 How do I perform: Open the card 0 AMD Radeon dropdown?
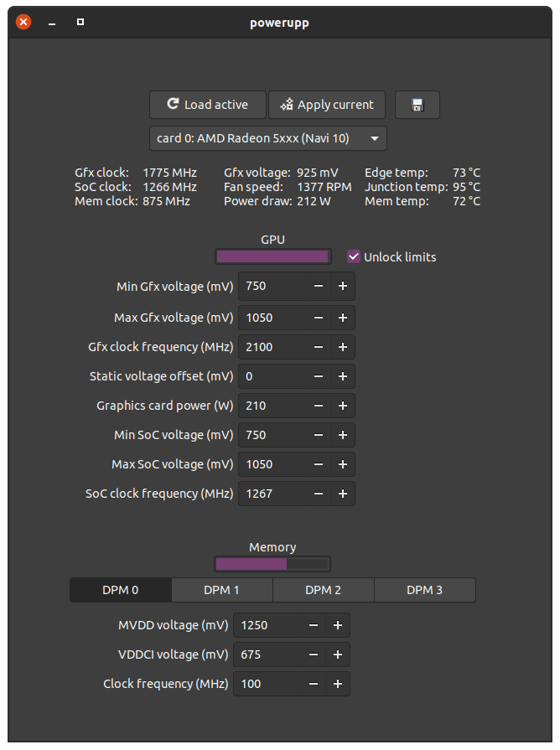coord(268,138)
